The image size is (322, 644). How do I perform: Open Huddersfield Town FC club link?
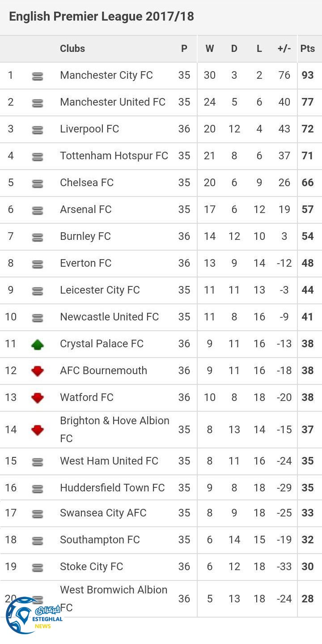click(x=112, y=488)
